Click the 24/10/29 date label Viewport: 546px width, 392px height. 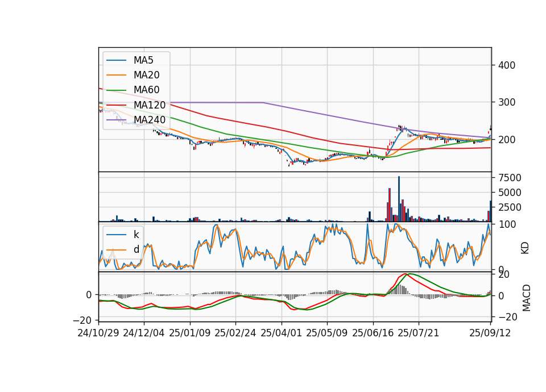[x=98, y=333]
